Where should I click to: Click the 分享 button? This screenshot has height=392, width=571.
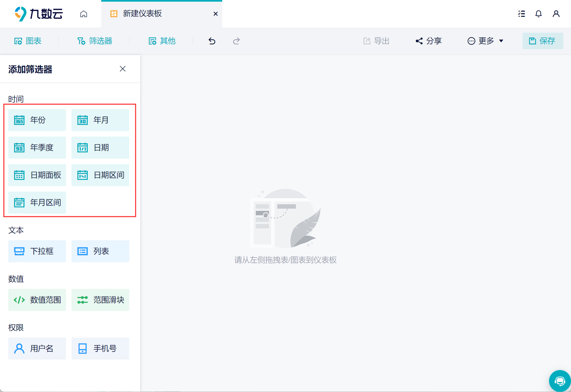point(429,41)
